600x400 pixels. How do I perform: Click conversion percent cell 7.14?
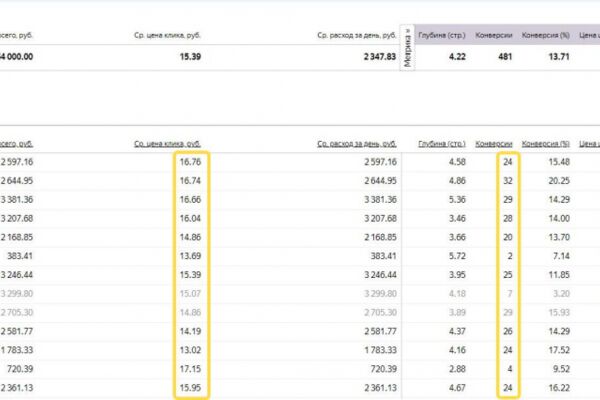pos(561,256)
